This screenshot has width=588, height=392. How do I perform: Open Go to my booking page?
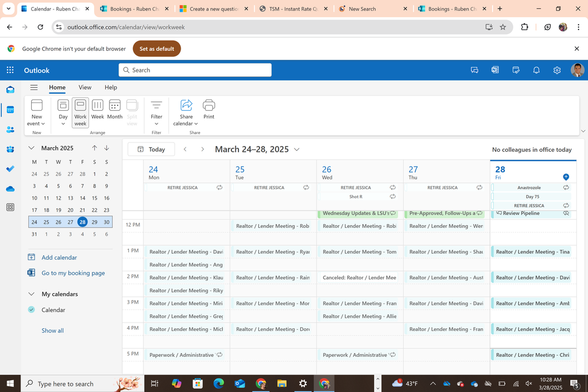pos(73,273)
